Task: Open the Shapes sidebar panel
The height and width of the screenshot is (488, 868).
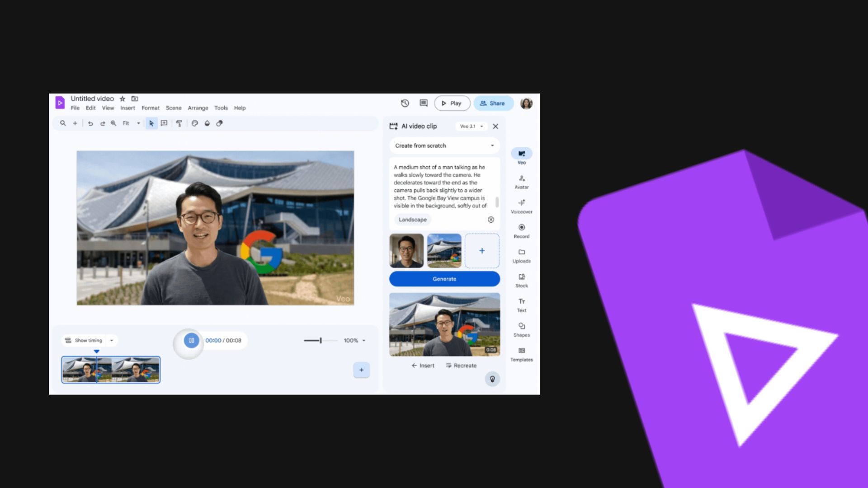Action: click(522, 330)
